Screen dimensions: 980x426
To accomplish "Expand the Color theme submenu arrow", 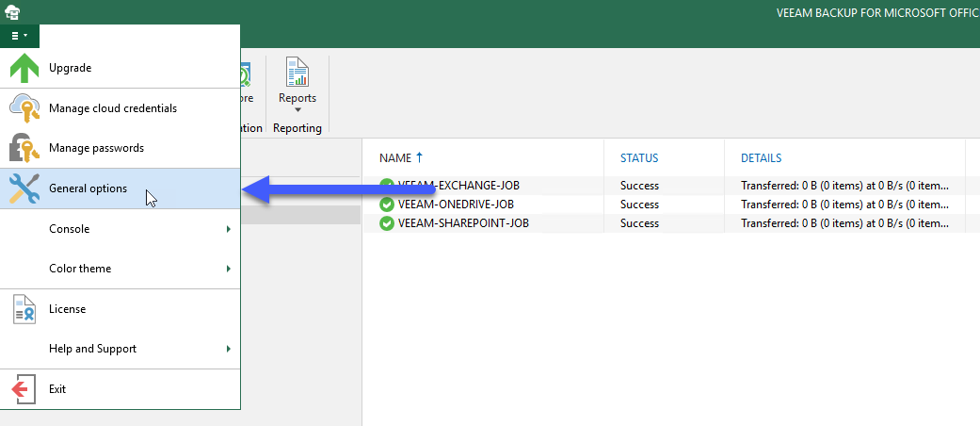I will point(229,269).
